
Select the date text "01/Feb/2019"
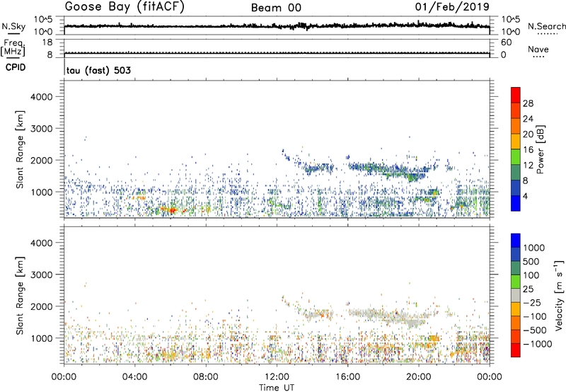(x=452, y=6)
